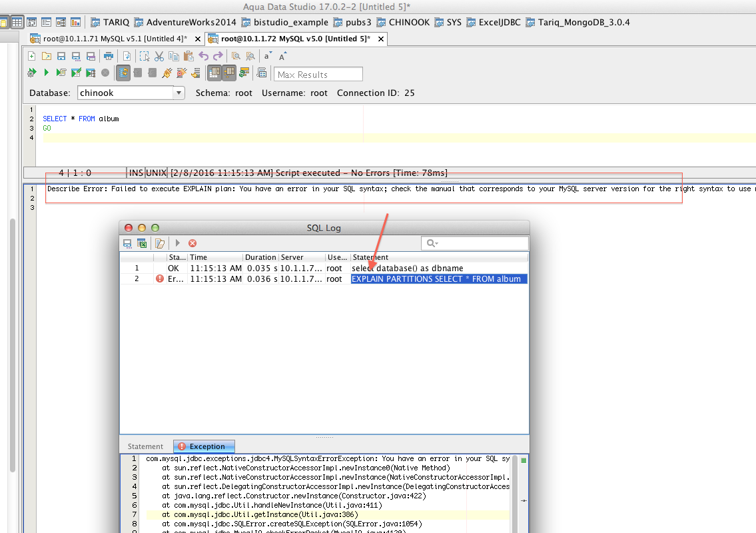Open the AdventureWorks2014 server shortcut
This screenshot has height=533, width=756.
click(185, 22)
